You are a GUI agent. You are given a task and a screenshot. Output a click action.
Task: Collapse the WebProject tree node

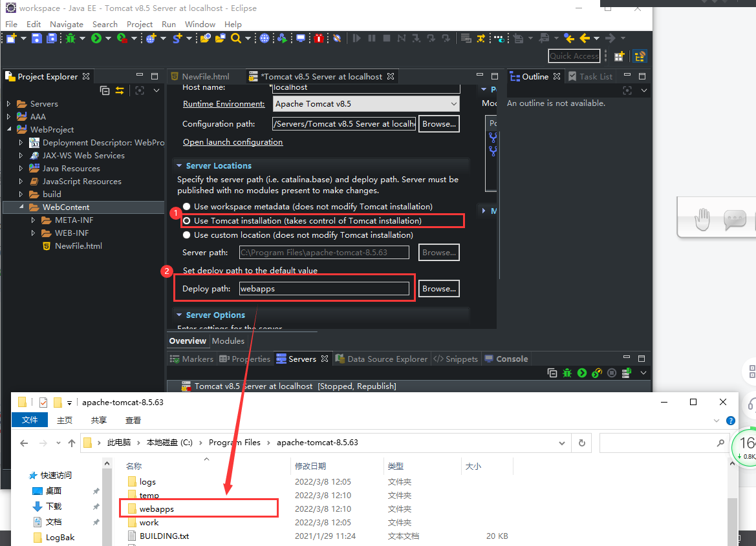coord(8,129)
